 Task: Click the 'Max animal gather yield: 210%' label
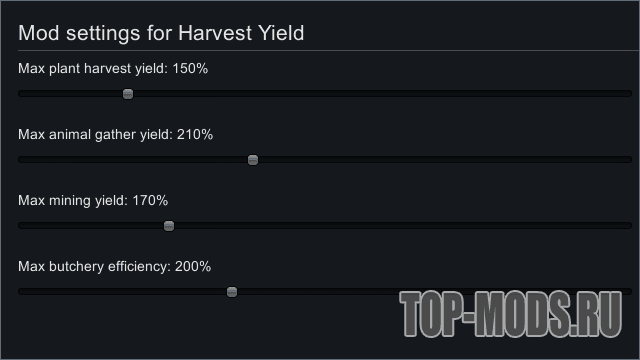tap(116, 134)
